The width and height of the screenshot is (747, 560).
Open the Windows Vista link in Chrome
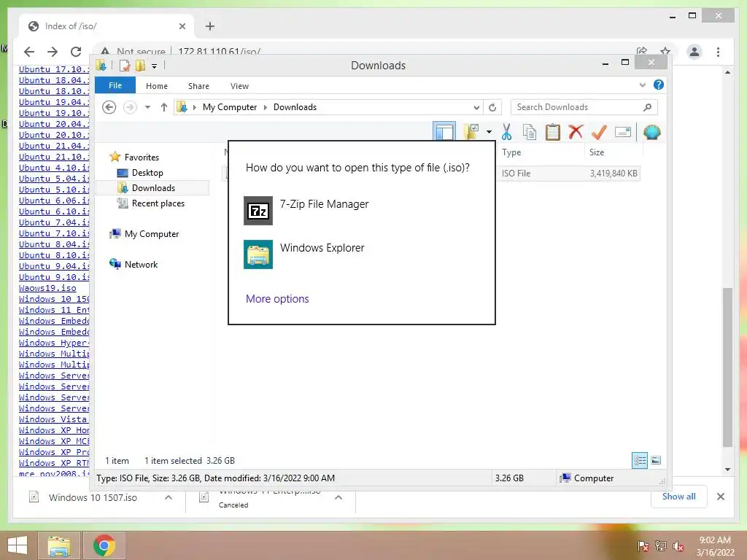54,419
